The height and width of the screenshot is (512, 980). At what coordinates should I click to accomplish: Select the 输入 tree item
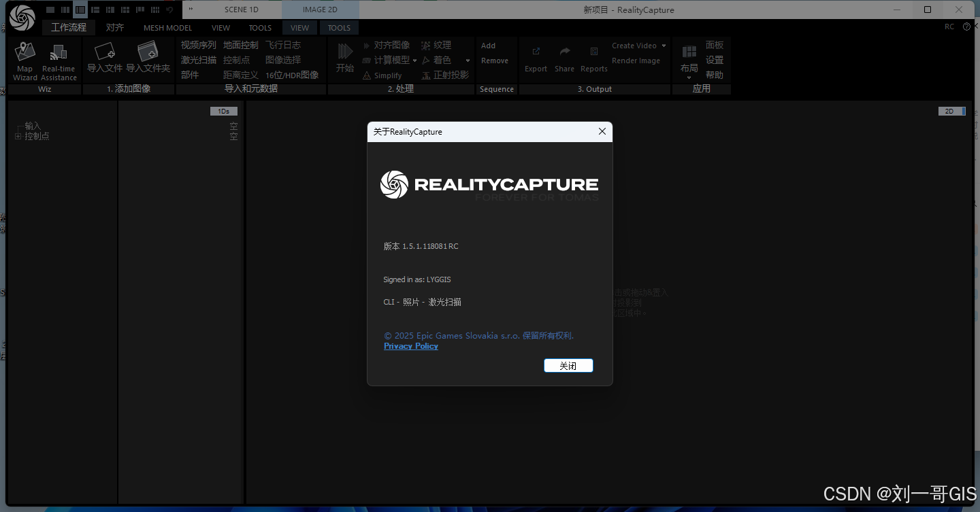(x=33, y=126)
